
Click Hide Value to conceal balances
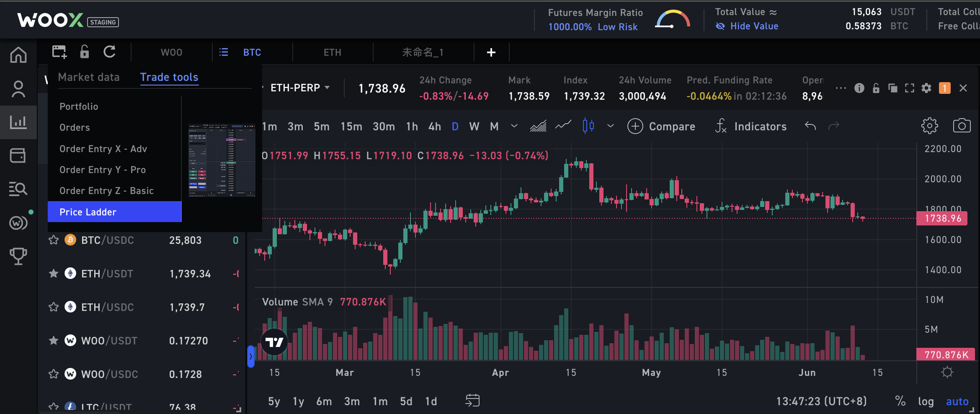tap(748, 26)
